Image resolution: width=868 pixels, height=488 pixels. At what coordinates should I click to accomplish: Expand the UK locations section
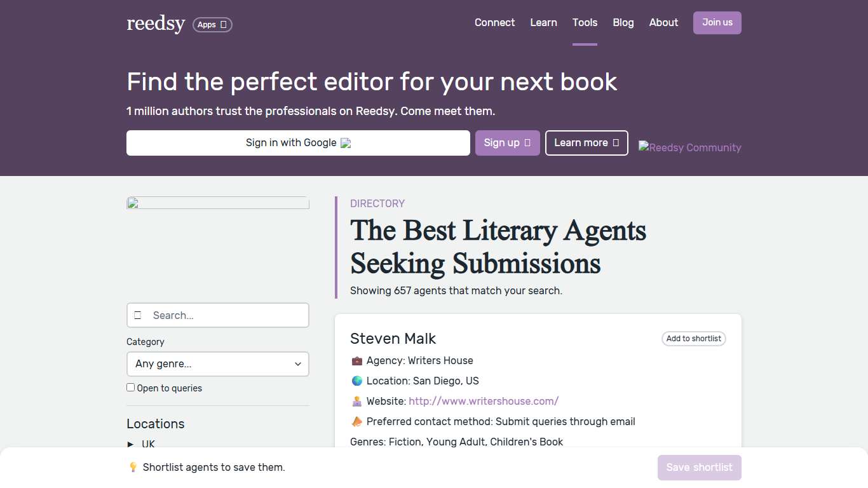tap(131, 444)
